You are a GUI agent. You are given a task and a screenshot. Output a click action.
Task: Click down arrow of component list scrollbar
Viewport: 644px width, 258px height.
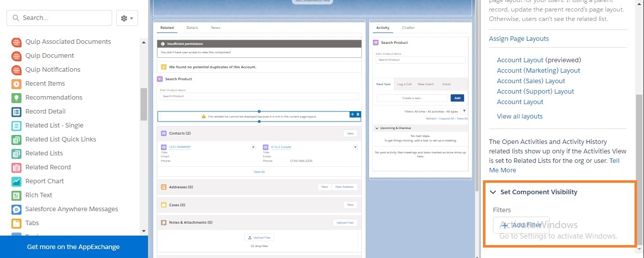point(144,232)
